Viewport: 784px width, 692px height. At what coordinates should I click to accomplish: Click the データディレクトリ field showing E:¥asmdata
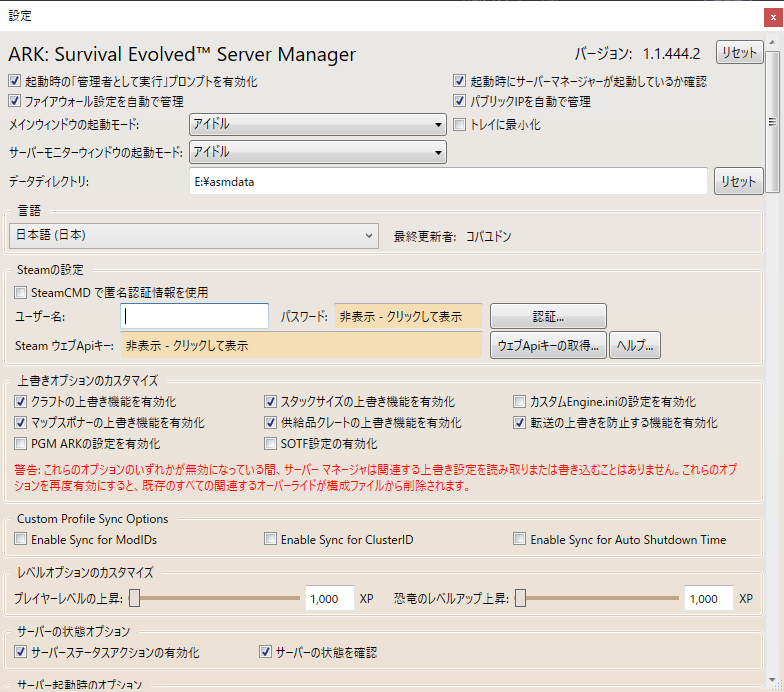[448, 181]
